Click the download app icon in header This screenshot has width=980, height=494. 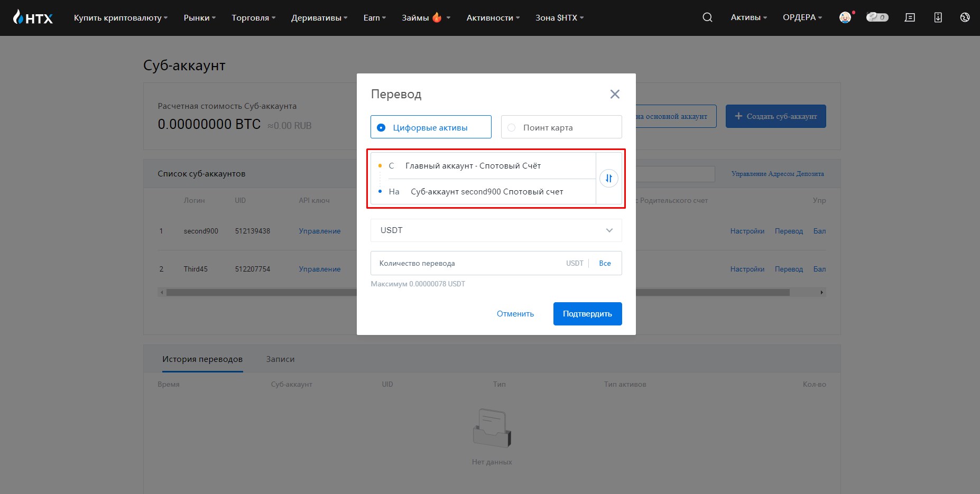938,17
